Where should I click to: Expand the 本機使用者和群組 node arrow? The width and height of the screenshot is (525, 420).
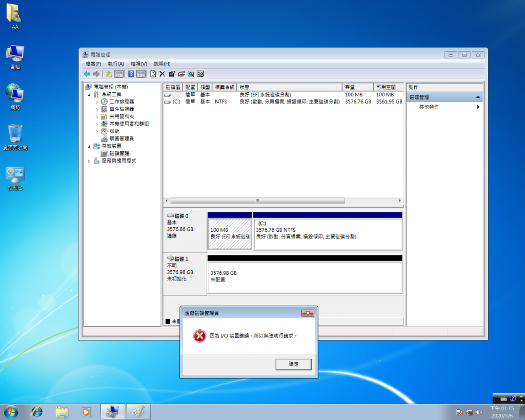point(97,124)
